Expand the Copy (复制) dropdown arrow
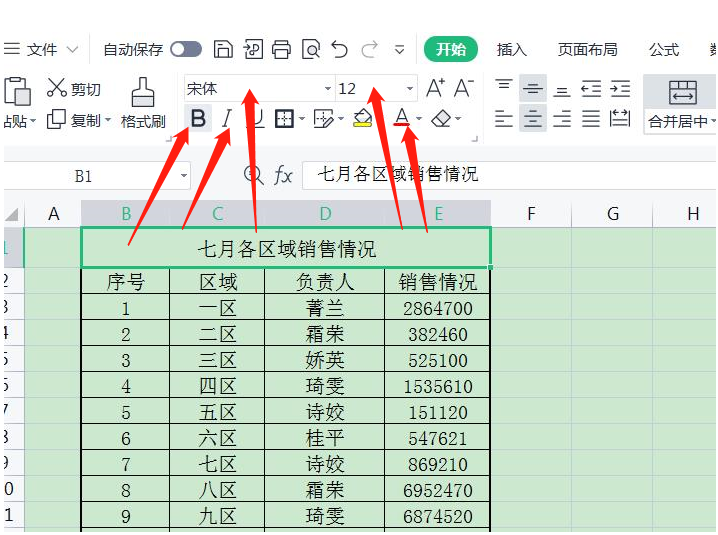Viewport: 718px width, 535px height. pyautogui.click(x=108, y=120)
